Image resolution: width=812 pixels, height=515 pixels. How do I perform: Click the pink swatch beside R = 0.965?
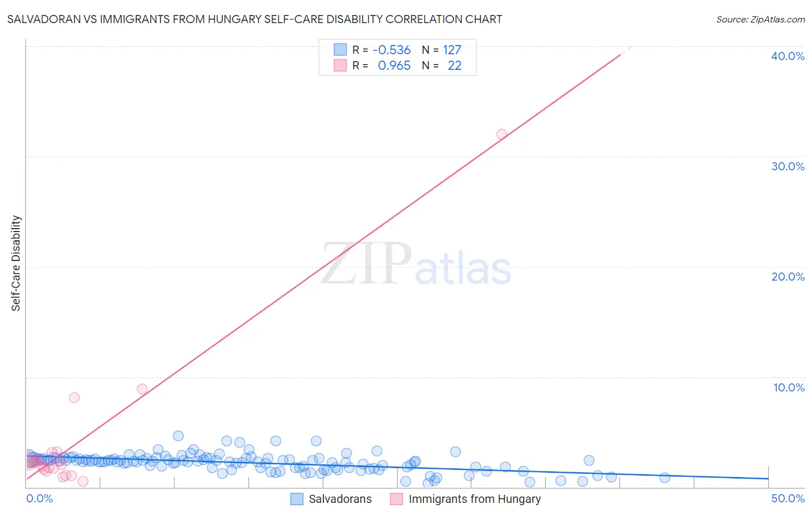click(x=340, y=65)
